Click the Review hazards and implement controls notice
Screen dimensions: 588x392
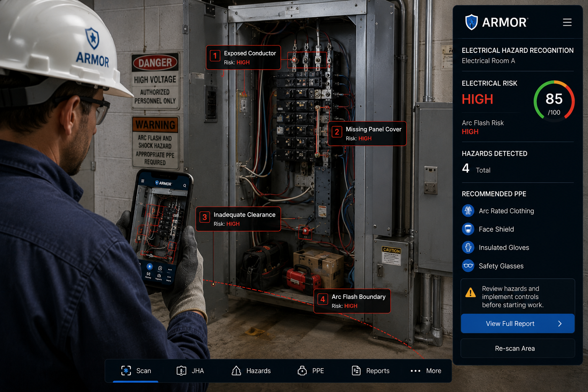(518, 297)
